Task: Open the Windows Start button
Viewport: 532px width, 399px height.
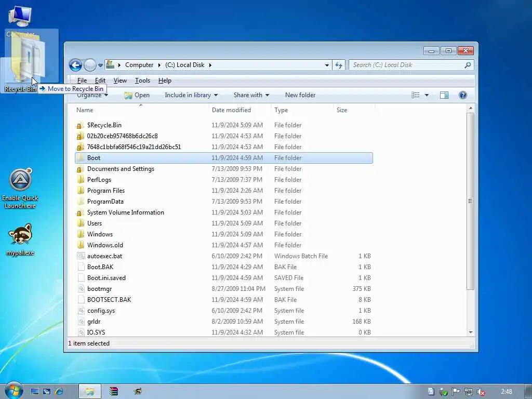Action: (x=13, y=391)
